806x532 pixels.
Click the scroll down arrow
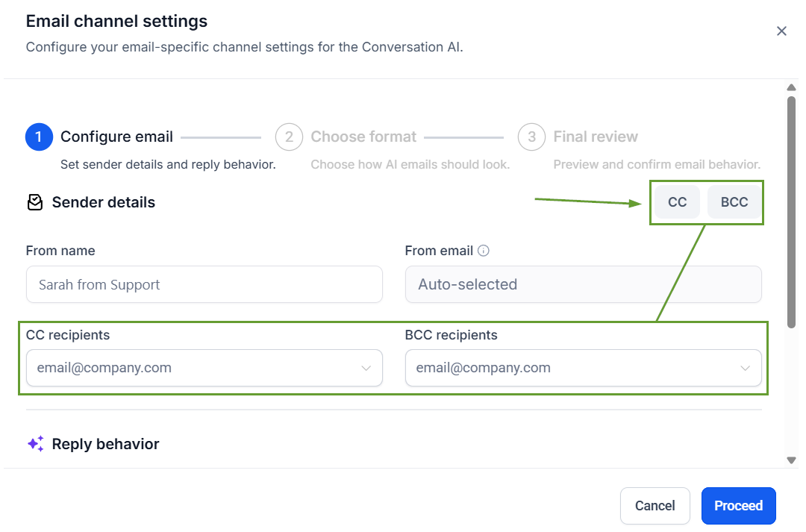point(791,460)
